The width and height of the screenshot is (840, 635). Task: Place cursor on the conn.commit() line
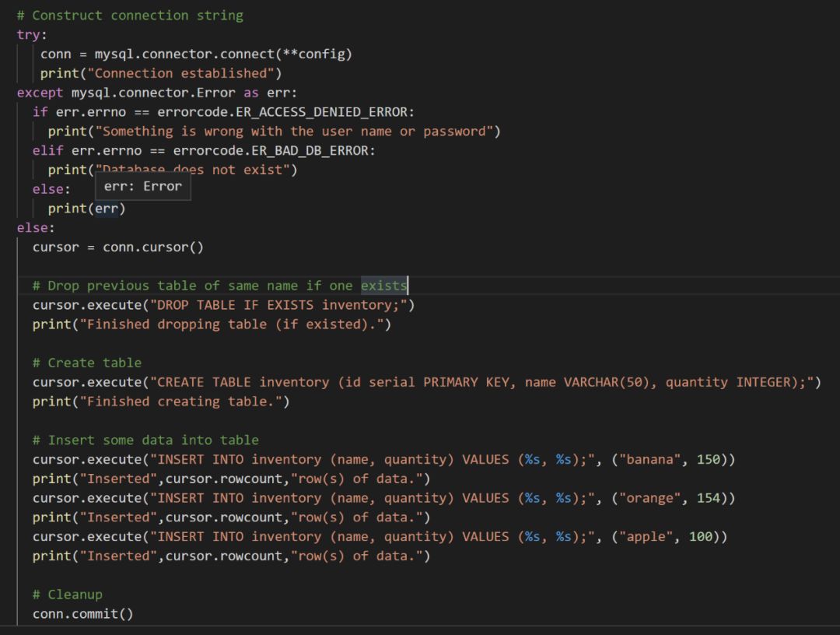82,614
